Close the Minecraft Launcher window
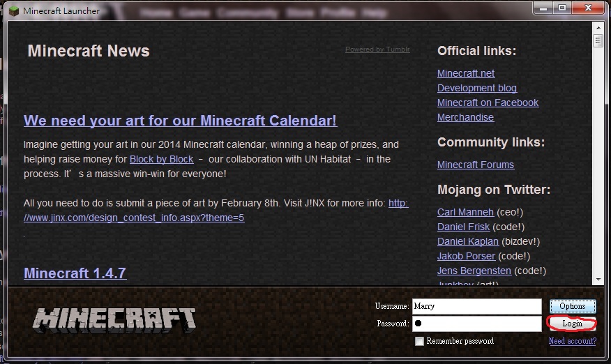The width and height of the screenshot is (611, 364). (x=589, y=8)
